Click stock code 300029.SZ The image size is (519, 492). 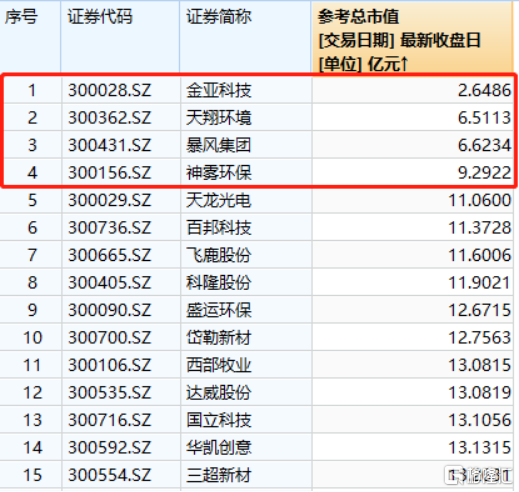110,200
